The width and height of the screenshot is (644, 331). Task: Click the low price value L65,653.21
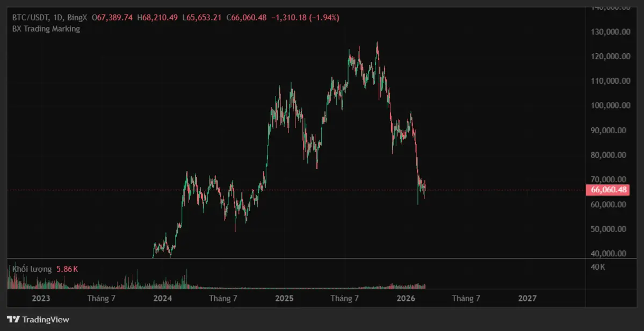(x=202, y=18)
